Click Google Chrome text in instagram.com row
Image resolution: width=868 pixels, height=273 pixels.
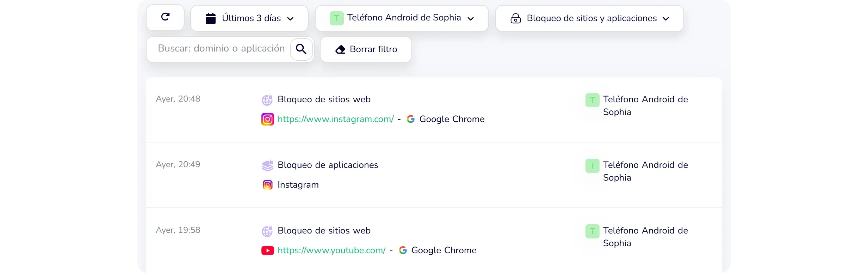452,119
